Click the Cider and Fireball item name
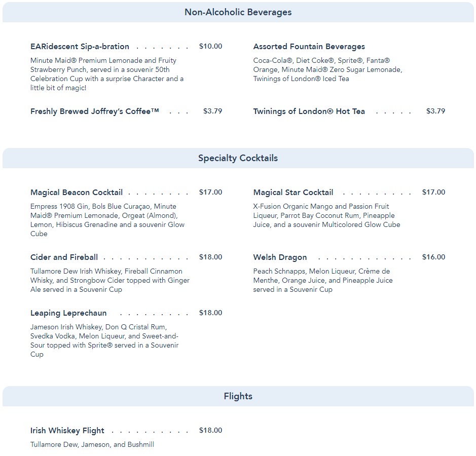The image size is (476, 456). tap(64, 257)
